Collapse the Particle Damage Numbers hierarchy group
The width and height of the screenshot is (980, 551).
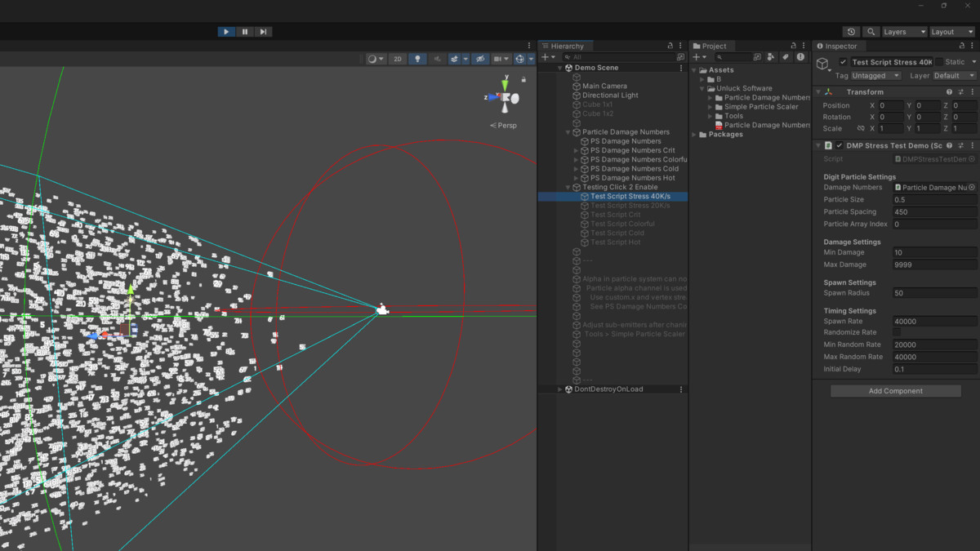coord(568,132)
